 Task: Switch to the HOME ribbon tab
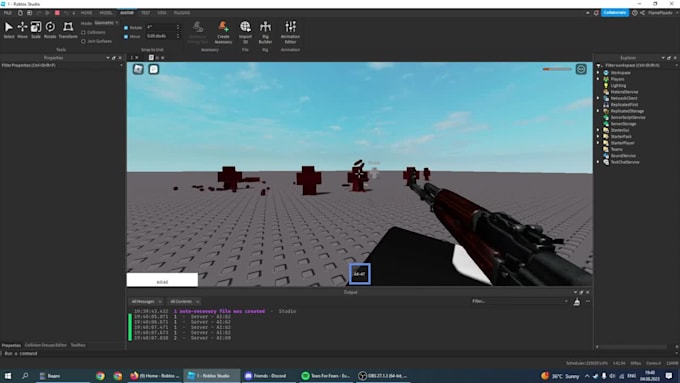pyautogui.click(x=86, y=13)
